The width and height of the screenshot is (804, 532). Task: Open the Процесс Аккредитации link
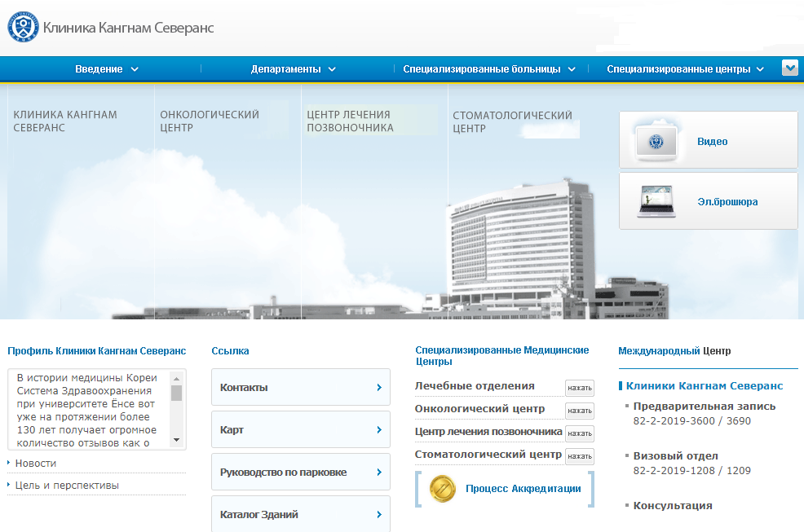pos(523,489)
